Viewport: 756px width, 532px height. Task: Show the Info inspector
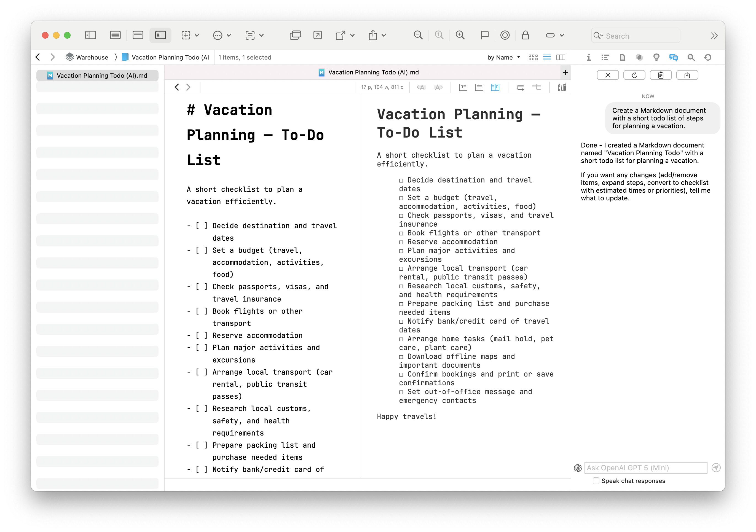(588, 58)
